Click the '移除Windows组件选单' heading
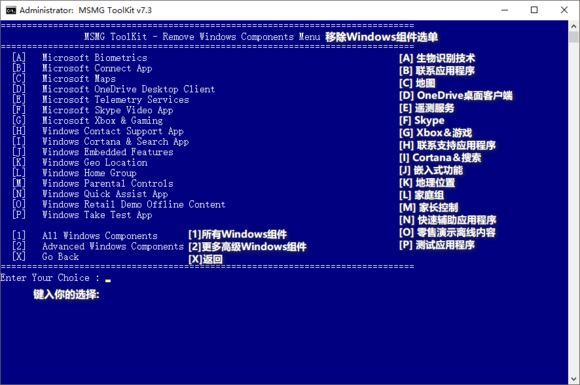This screenshot has width=580, height=385. 381,37
